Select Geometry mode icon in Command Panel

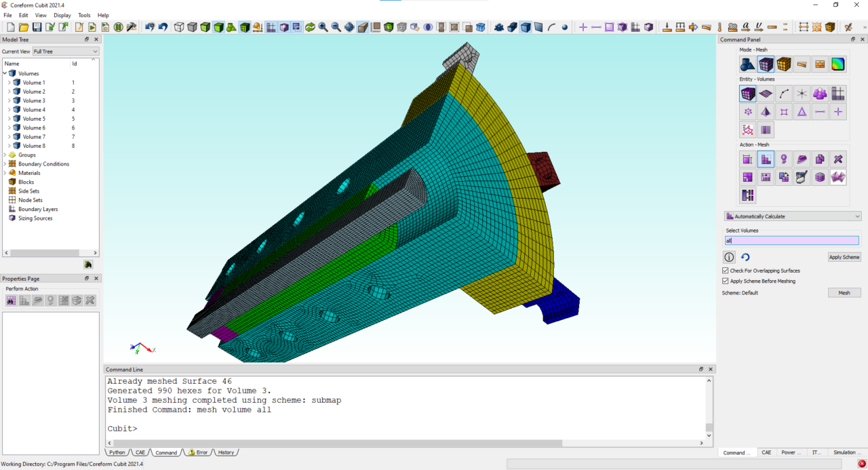pos(747,64)
